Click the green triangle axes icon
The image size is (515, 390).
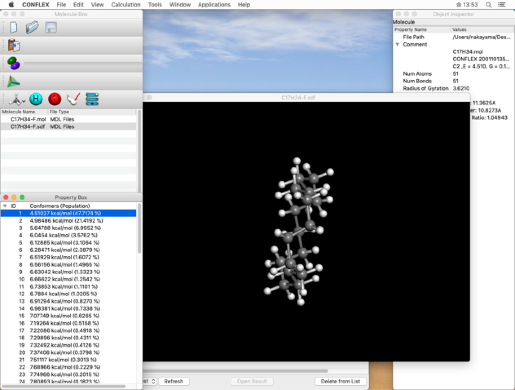(x=14, y=81)
